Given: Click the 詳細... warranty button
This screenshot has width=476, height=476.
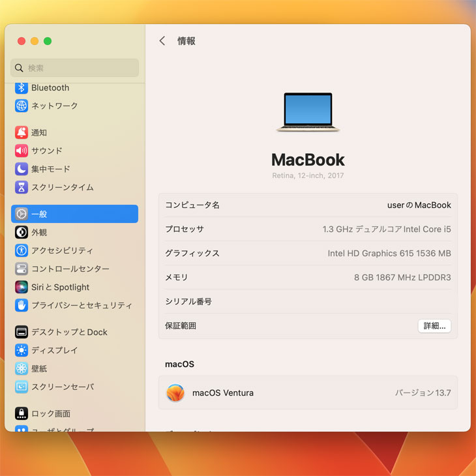Looking at the screenshot, I should click(434, 326).
